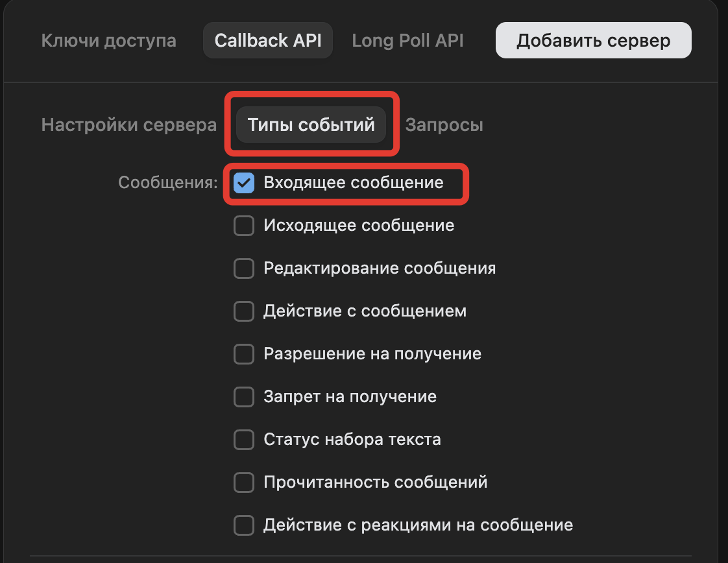Viewport: 728px width, 563px height.
Task: Enable Прочитанность сообщений tracking
Action: 243,482
